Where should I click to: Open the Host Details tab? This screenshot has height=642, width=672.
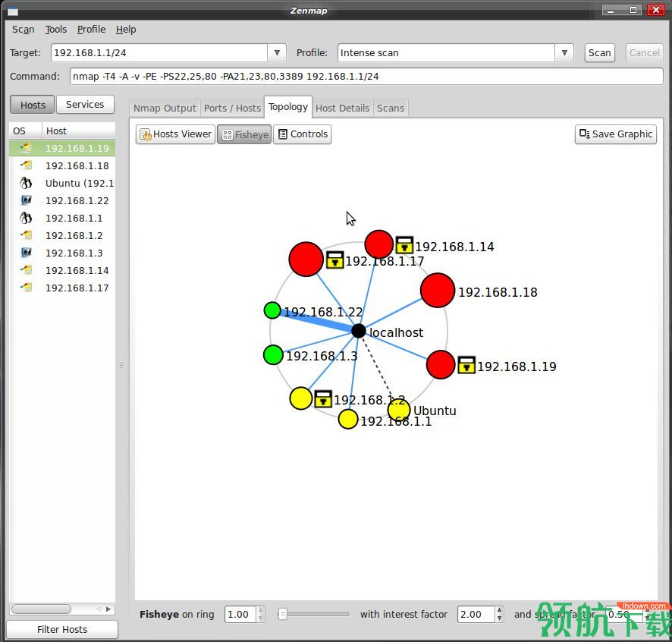342,108
